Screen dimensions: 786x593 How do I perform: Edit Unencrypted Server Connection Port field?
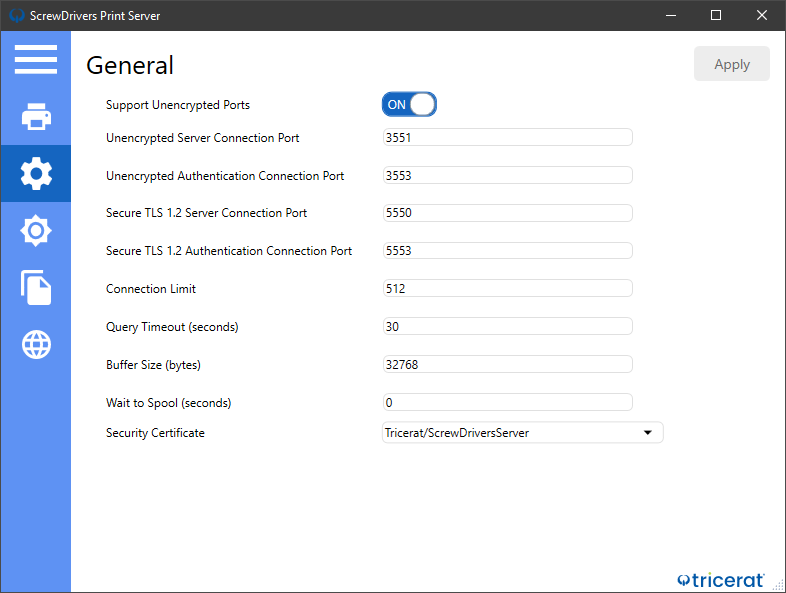pyautogui.click(x=507, y=137)
